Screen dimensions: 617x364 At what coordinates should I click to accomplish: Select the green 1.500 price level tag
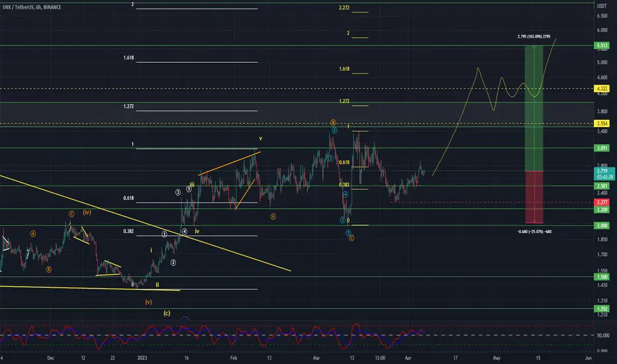coord(602,277)
